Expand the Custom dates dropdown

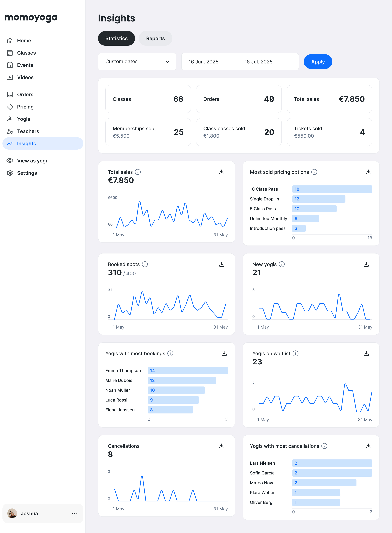(x=137, y=62)
